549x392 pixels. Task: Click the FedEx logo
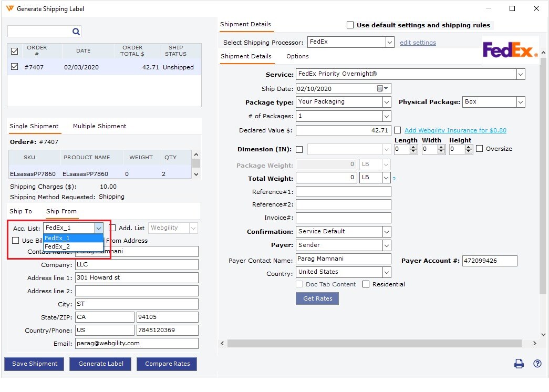click(x=510, y=50)
